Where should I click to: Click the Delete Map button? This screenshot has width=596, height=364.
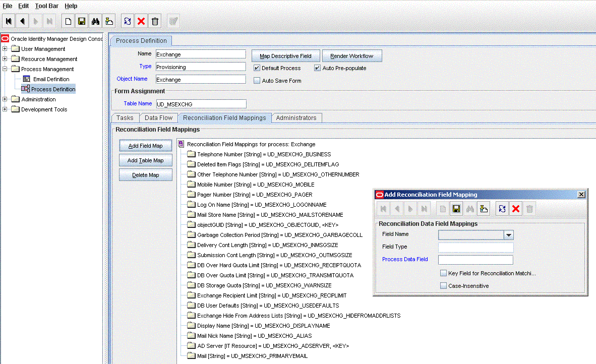(x=146, y=175)
